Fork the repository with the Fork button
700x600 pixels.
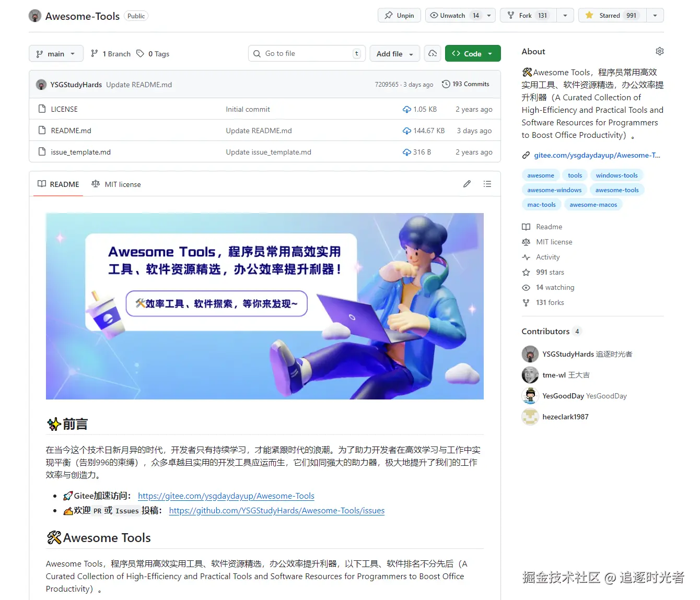point(528,15)
